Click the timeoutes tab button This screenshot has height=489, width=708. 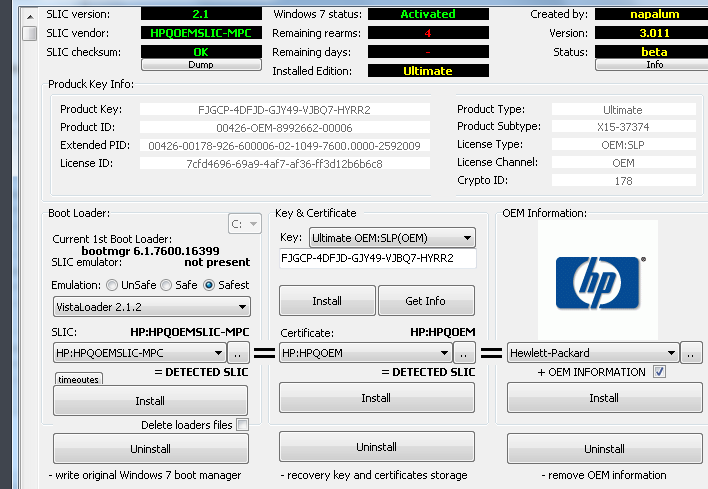pos(79,379)
